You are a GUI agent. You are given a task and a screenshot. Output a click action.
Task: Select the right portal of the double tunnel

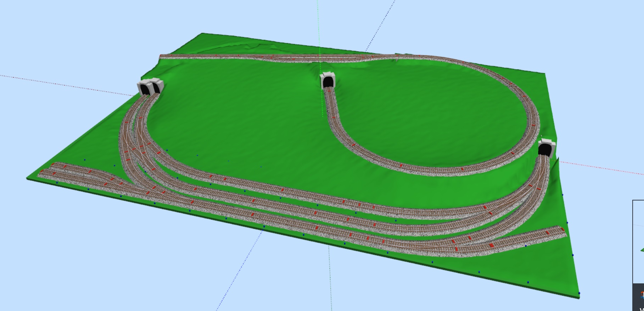pos(156,87)
